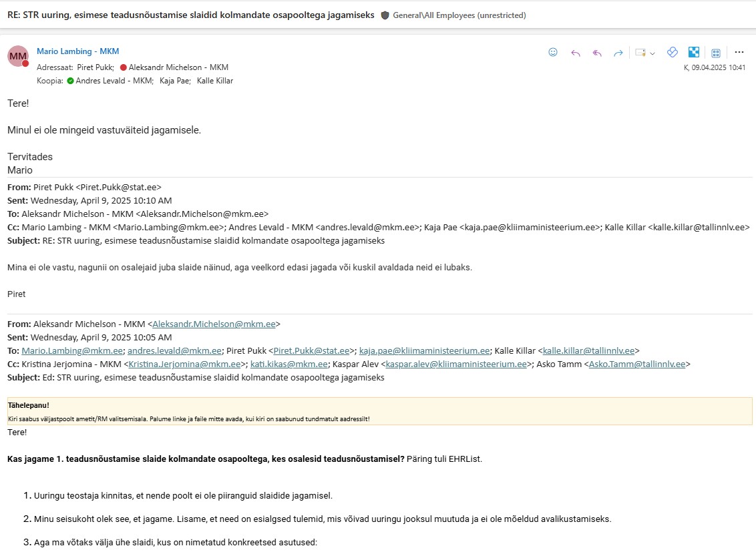Image resolution: width=756 pixels, height=554 pixels.
Task: Click kati.kikas@mkm.ee link
Action: 289,364
